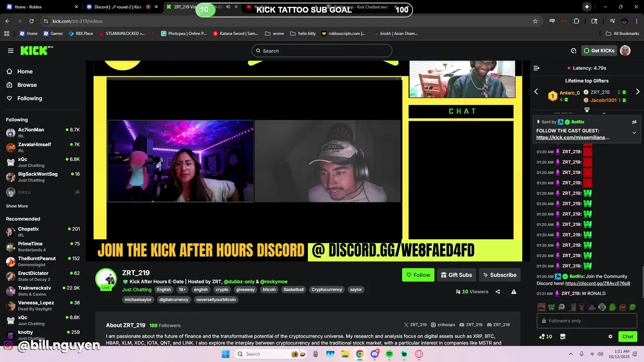Image resolution: width=644 pixels, height=362 pixels.
Task: Select the Basketball tag
Action: coord(293,290)
